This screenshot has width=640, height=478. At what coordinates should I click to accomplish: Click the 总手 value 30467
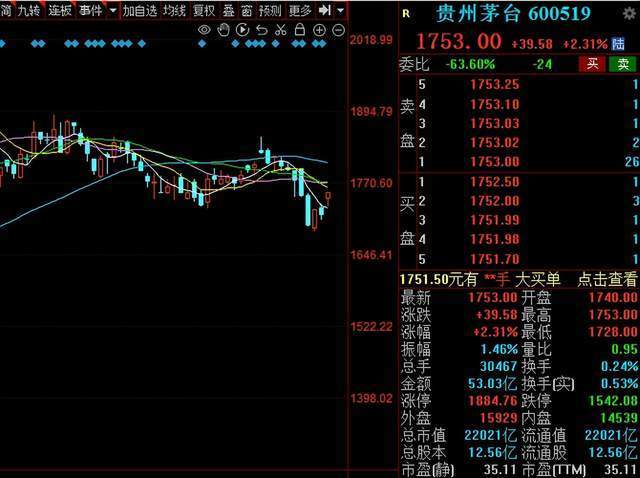(x=498, y=366)
